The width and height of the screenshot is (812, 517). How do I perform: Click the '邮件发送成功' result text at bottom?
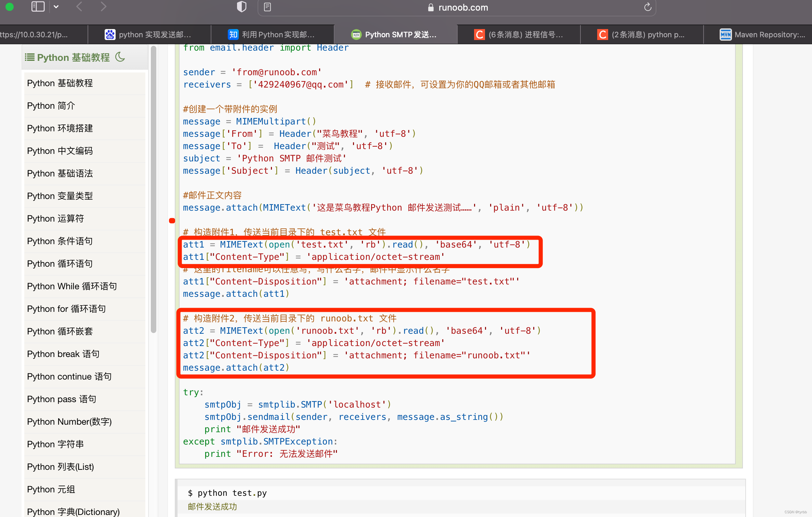click(212, 506)
